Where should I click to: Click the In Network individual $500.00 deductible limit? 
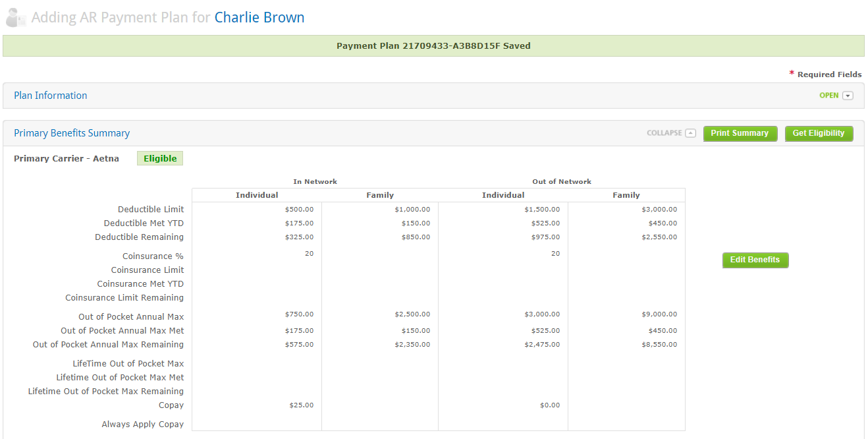pyautogui.click(x=299, y=209)
